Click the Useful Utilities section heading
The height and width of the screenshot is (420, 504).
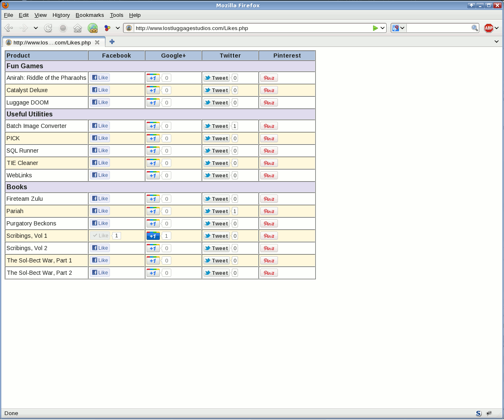pos(30,114)
